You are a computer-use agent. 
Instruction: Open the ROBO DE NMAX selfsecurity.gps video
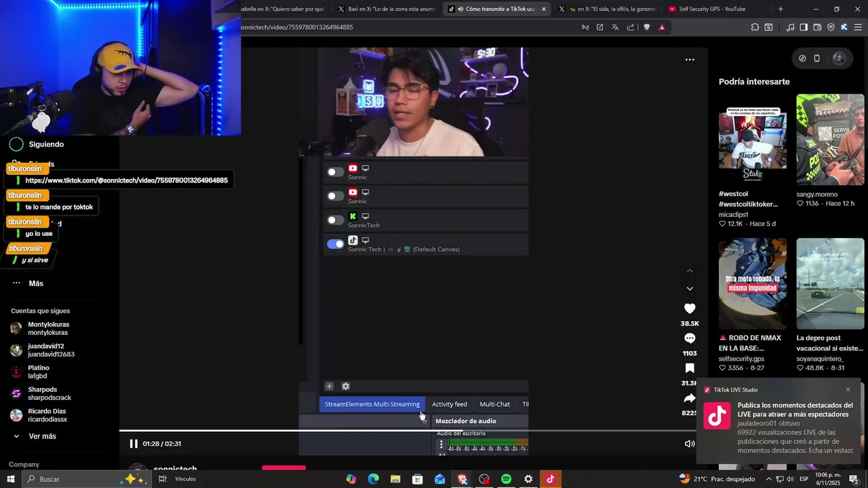(753, 283)
